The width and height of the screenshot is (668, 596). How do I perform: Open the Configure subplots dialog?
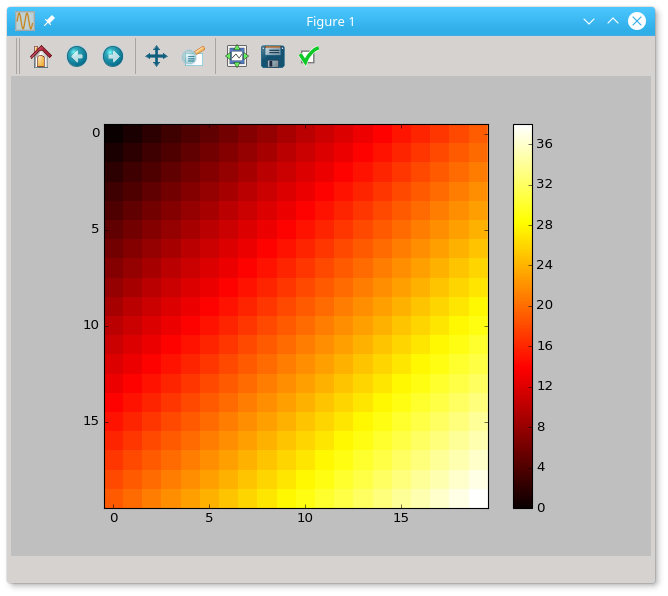tap(236, 57)
